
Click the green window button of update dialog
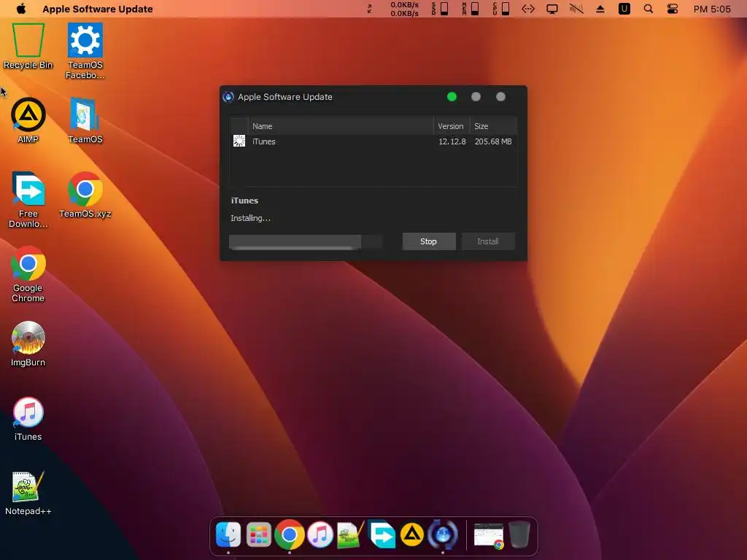coord(452,97)
